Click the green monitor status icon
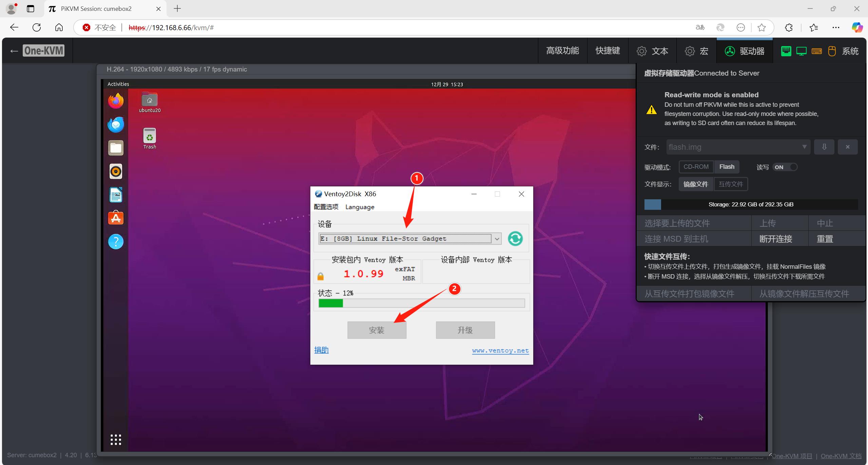This screenshot has height=465, width=868. point(801,51)
